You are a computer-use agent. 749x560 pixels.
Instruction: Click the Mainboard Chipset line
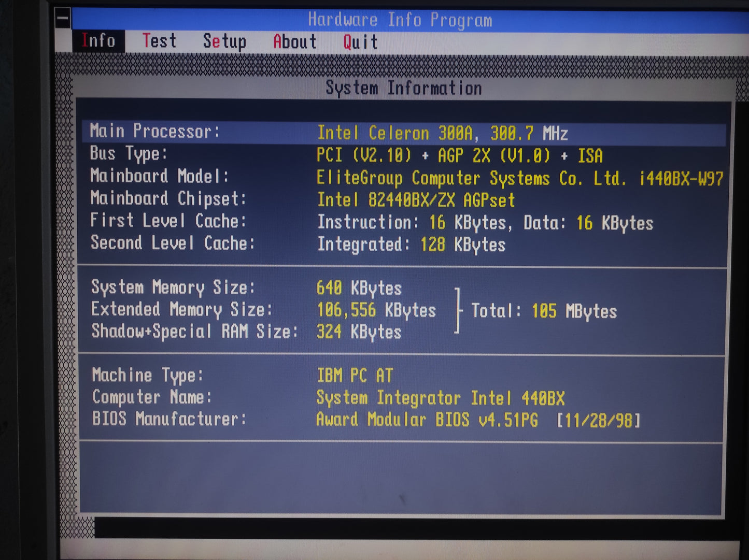click(x=302, y=199)
